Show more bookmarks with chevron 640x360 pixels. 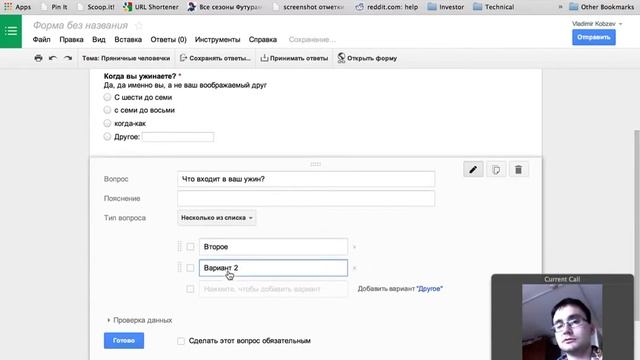[x=560, y=7]
